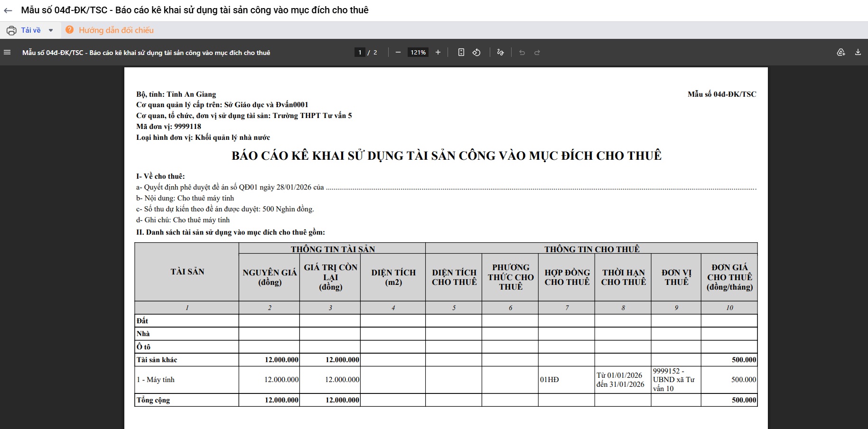Expand the Tải về dropdown arrow
This screenshot has height=429, width=868.
[x=51, y=30]
